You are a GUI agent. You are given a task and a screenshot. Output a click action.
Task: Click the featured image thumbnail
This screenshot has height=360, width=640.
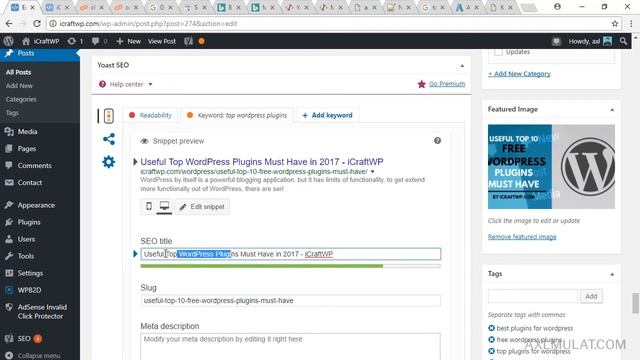coord(551,167)
